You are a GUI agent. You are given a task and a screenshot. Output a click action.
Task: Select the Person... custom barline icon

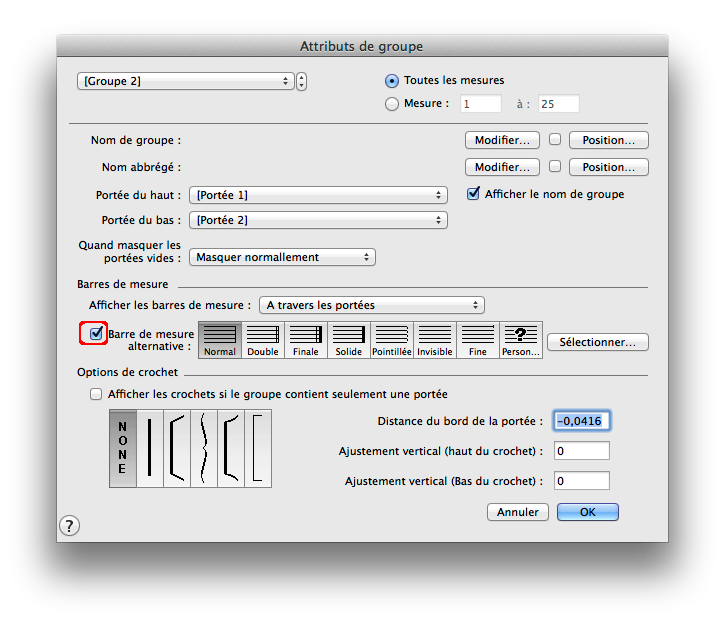pos(521,339)
